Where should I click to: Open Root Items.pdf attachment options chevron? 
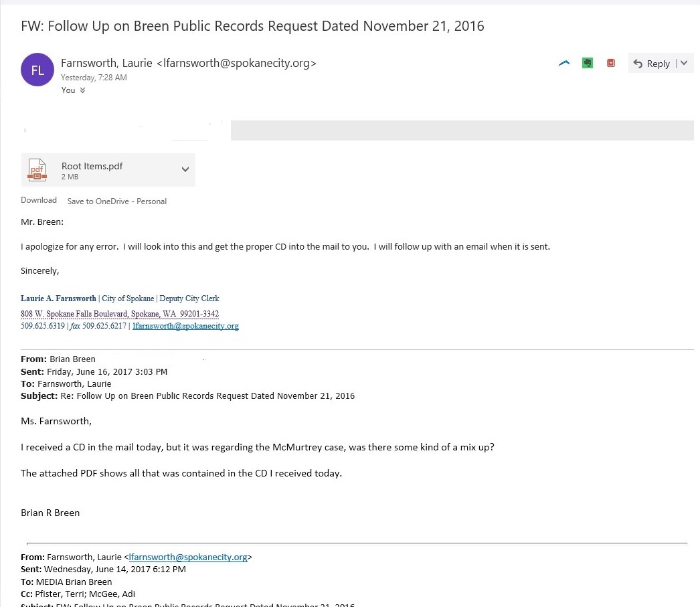pyautogui.click(x=185, y=170)
